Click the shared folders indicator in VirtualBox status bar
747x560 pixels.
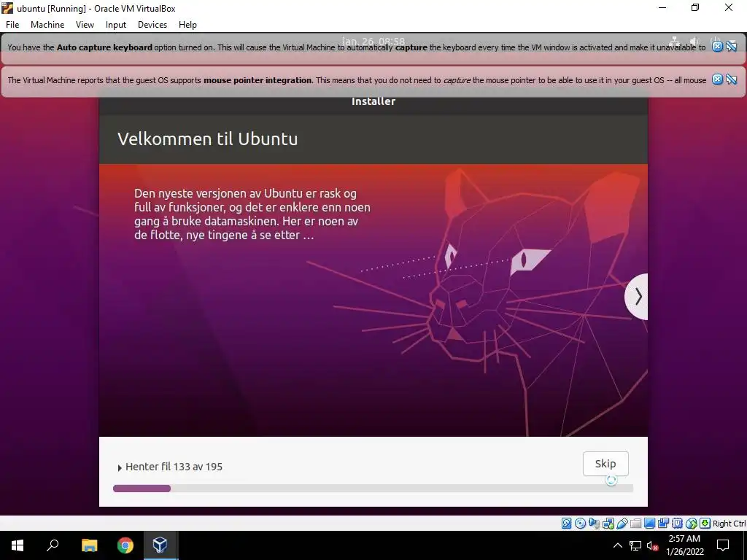635,524
